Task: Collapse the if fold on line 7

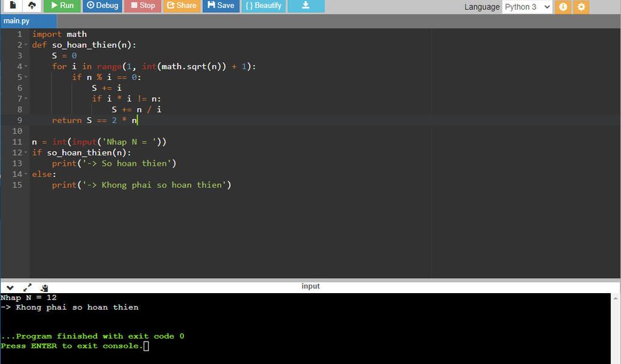Action: [26, 99]
